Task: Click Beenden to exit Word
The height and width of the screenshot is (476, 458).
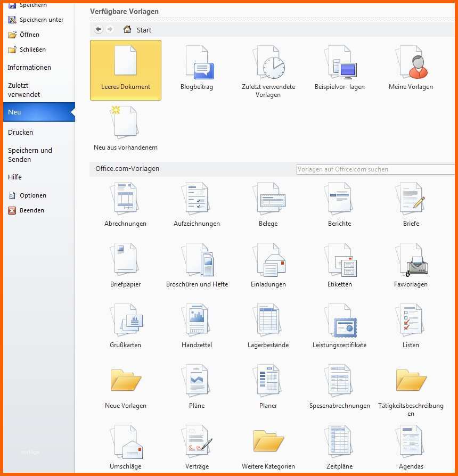Action: [26, 210]
